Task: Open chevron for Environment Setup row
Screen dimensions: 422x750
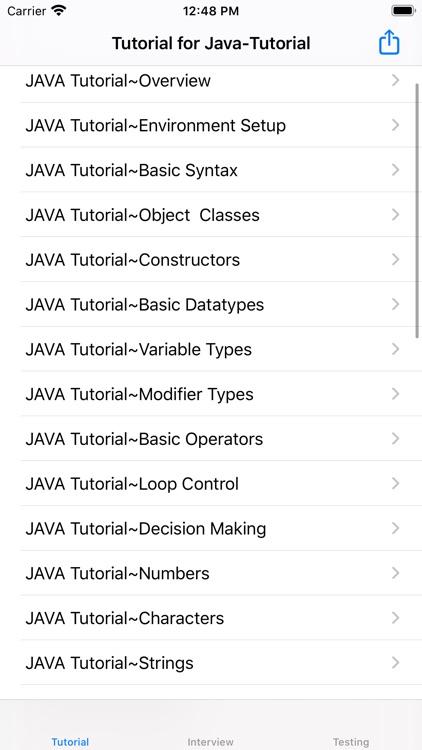Action: point(395,125)
